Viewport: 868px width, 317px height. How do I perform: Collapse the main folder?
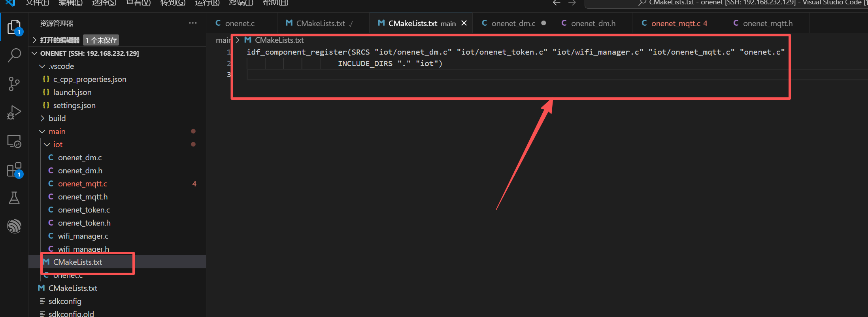click(42, 131)
